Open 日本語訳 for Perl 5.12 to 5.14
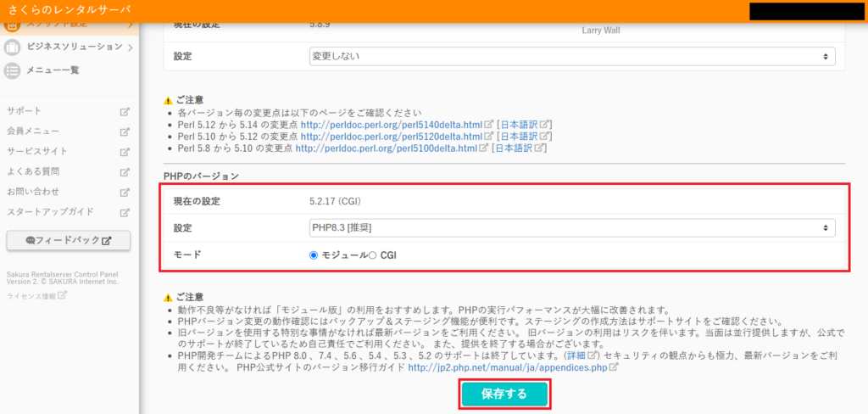Viewport: 868px width, 414px height. coord(519,124)
